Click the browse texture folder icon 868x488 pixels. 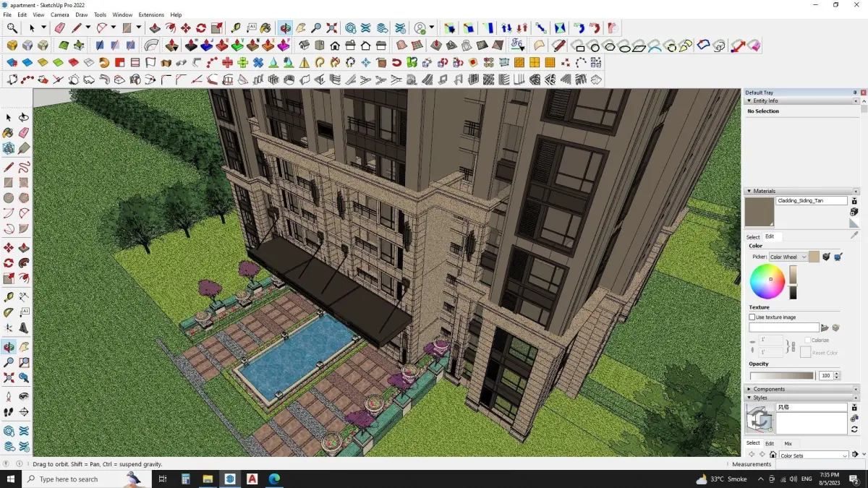point(825,328)
